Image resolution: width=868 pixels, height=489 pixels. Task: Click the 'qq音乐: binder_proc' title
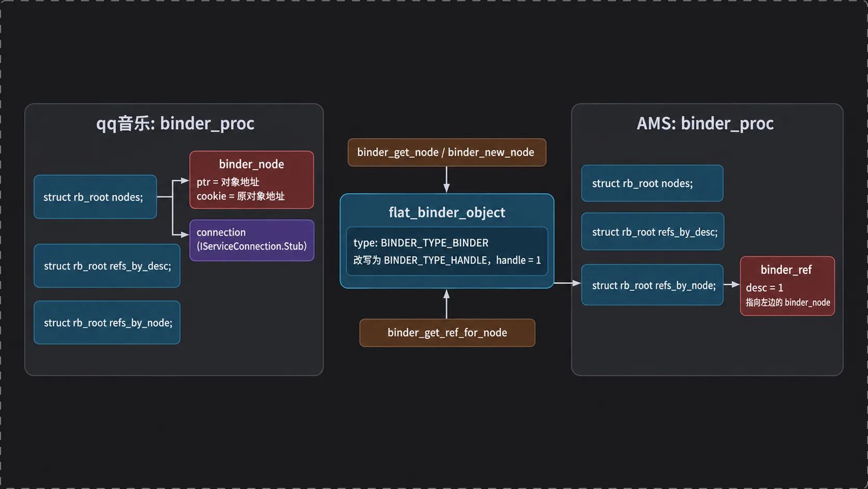click(175, 124)
